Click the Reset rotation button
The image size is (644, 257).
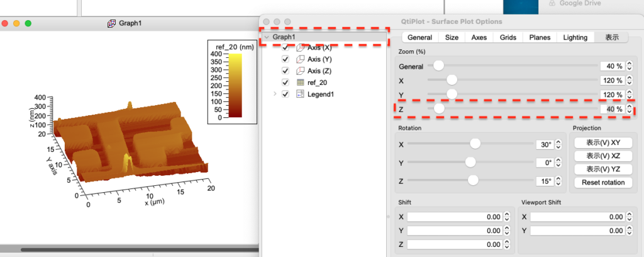coord(603,182)
